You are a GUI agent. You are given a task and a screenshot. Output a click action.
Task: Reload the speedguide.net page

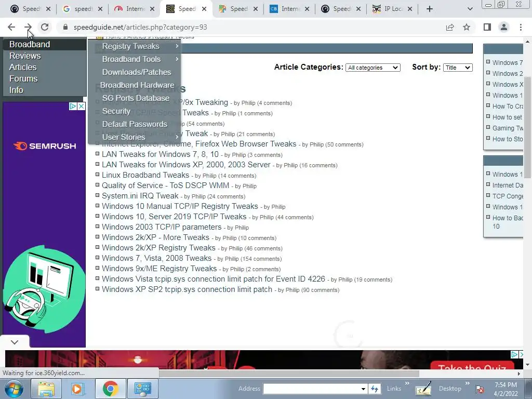45,27
